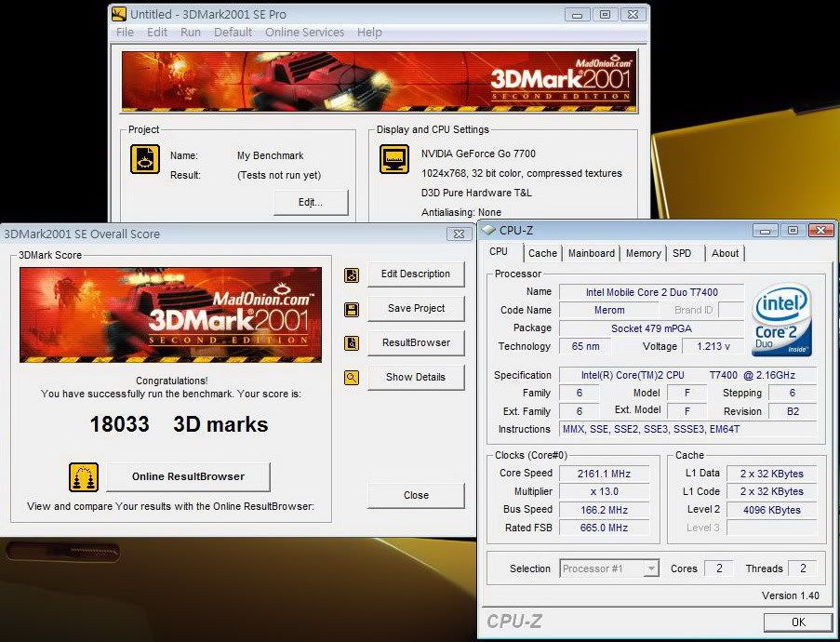Click the Multiplier value x 13.0
This screenshot has width=840, height=642.
(604, 491)
